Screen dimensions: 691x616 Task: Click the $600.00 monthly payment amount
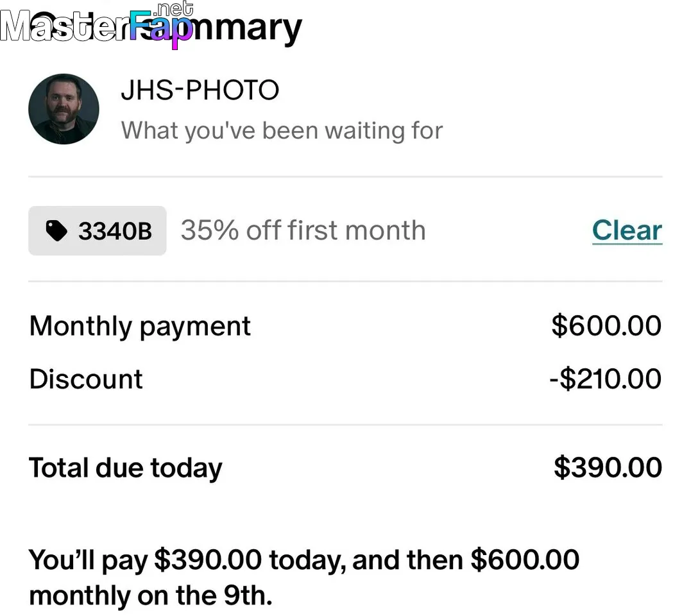[x=606, y=326]
